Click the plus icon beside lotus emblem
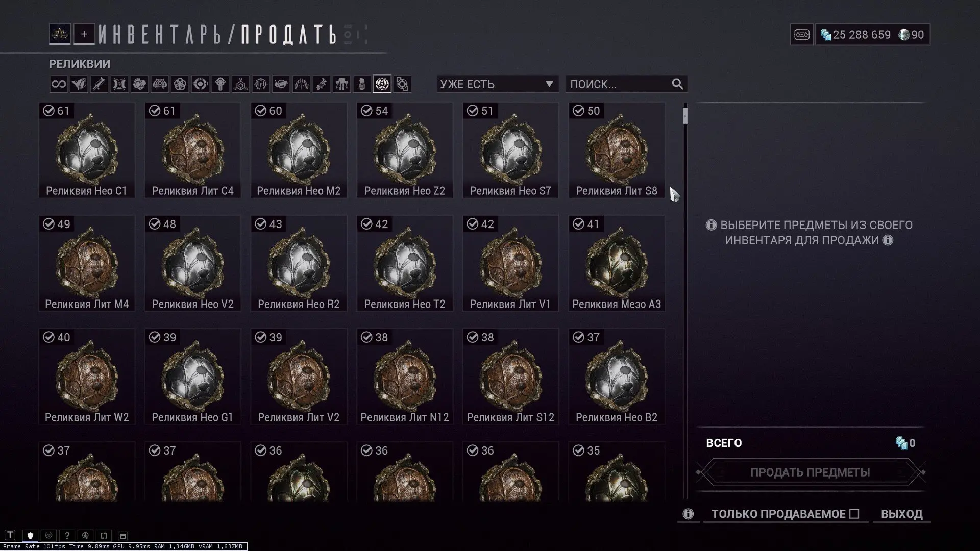Screen dimensions: 980x551 pos(84,34)
